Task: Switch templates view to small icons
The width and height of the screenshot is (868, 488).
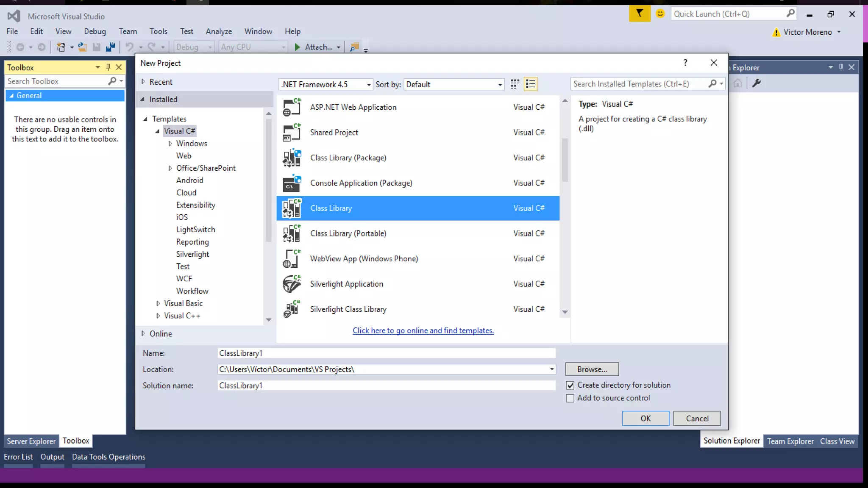Action: pos(515,84)
